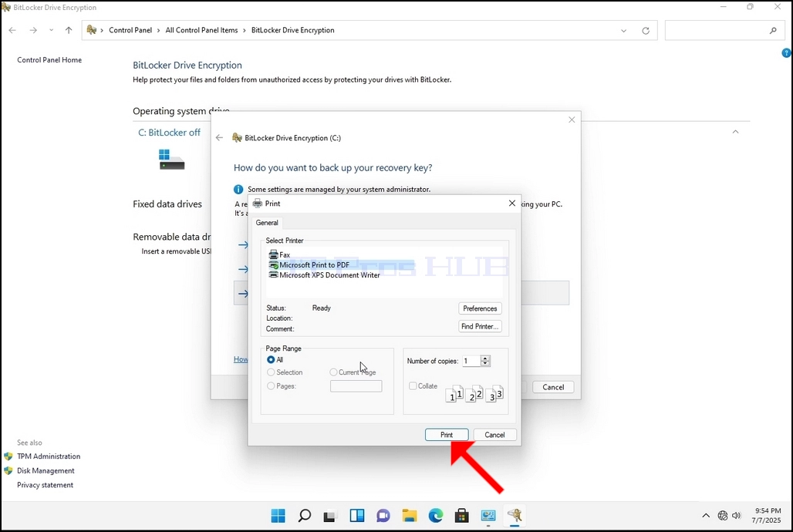Screen dimensions: 793x532
Task: Open Control Panel taskbar icon
Action: click(488, 516)
